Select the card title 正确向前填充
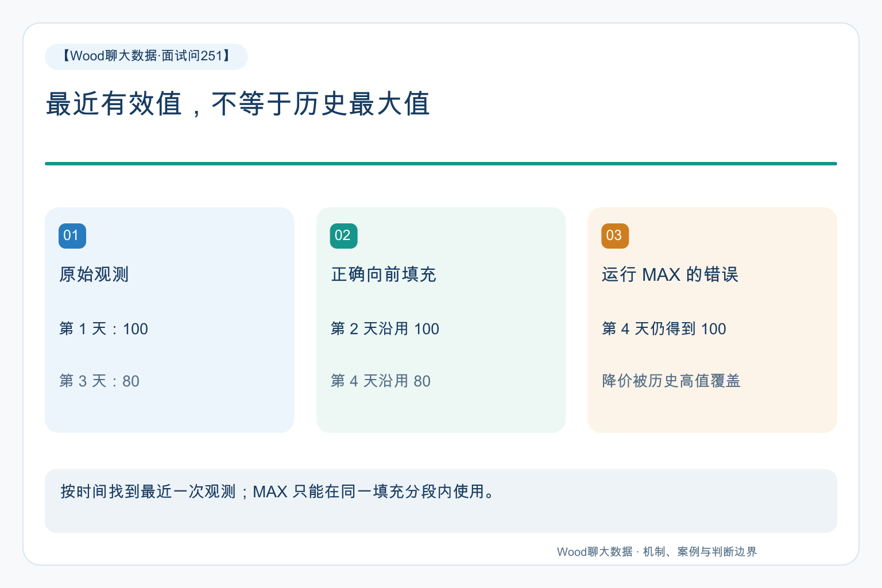This screenshot has height=588, width=882. click(384, 274)
